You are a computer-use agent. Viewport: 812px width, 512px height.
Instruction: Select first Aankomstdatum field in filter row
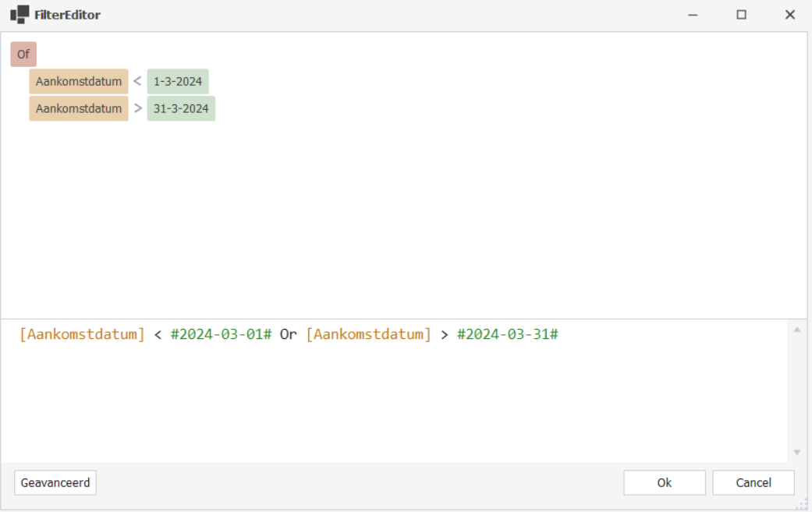79,82
